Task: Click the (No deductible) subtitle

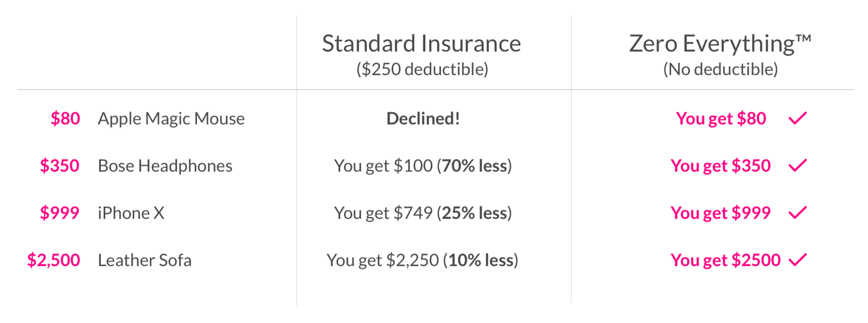Action: pos(720,69)
